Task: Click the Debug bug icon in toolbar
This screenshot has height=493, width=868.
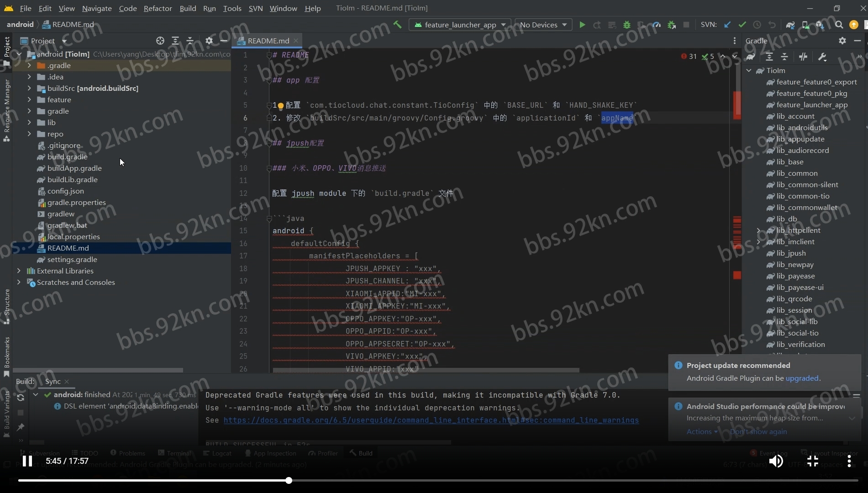Action: tap(627, 25)
